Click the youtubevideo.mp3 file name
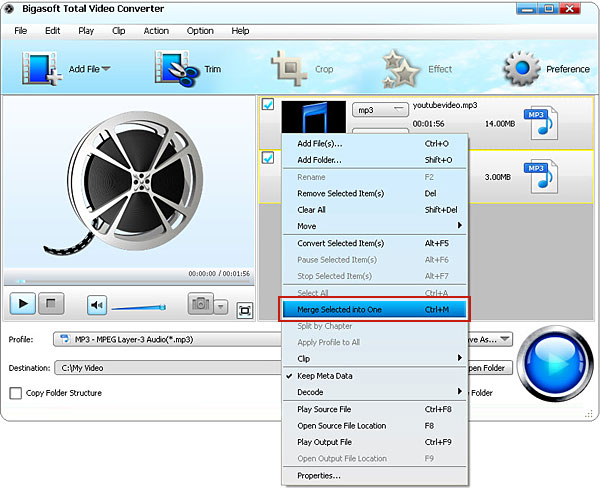 point(445,105)
